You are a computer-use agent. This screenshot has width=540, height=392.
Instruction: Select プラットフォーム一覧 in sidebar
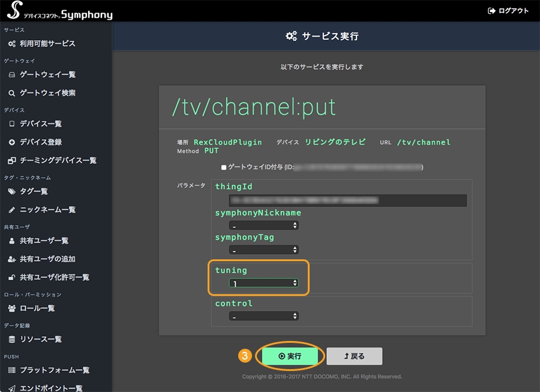55,370
